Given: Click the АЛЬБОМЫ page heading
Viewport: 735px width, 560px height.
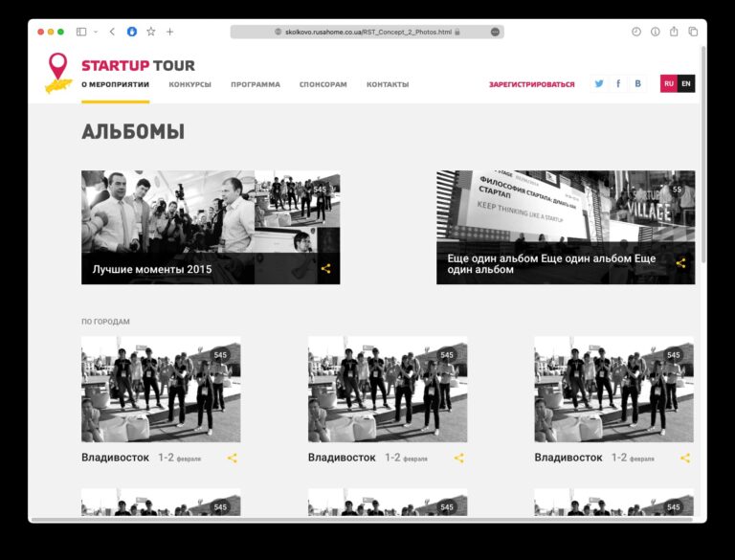Looking at the screenshot, I should pos(133,132).
